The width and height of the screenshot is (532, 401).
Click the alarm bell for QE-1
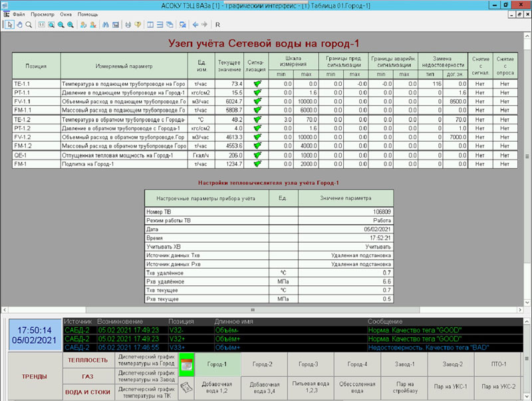[x=257, y=155]
